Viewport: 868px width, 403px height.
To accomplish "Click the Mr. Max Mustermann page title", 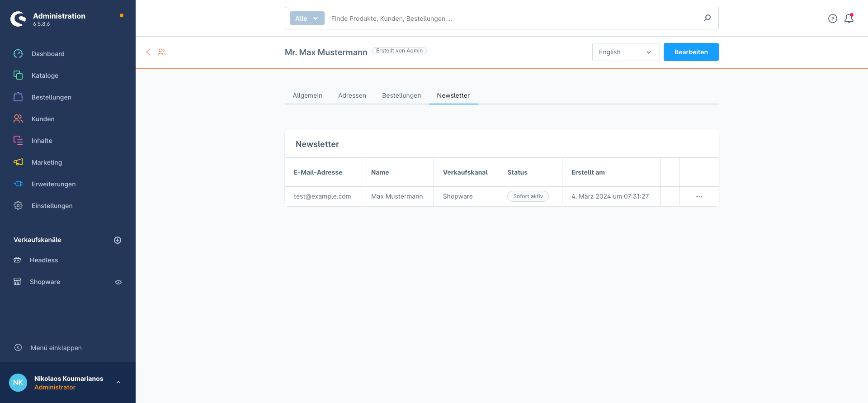I will click(326, 52).
